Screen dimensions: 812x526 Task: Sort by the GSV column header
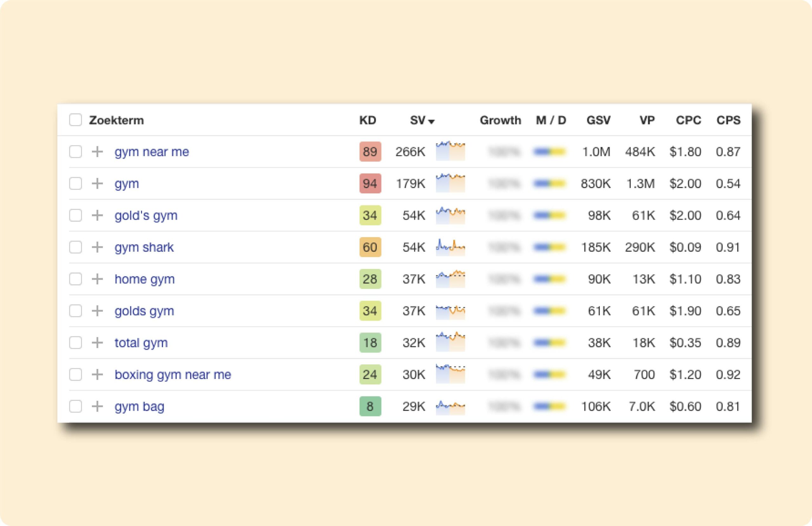(599, 120)
